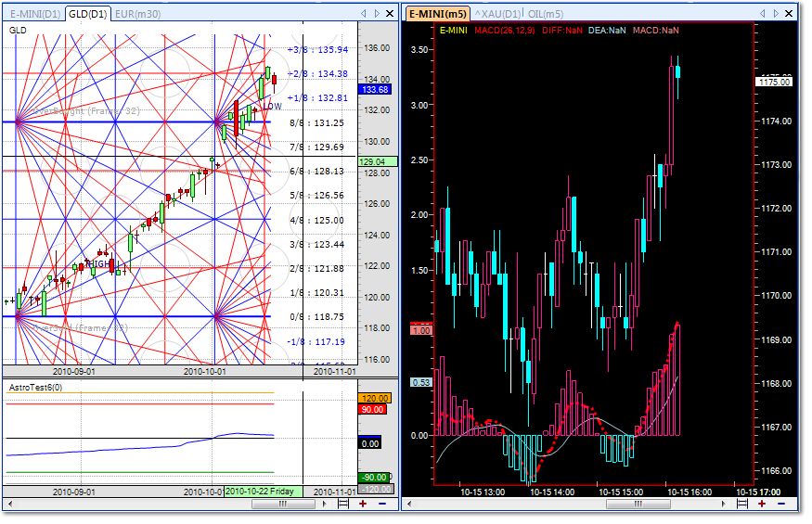The image size is (812, 524).
Task: Click the GLD symbol label in chart
Action: point(18,30)
